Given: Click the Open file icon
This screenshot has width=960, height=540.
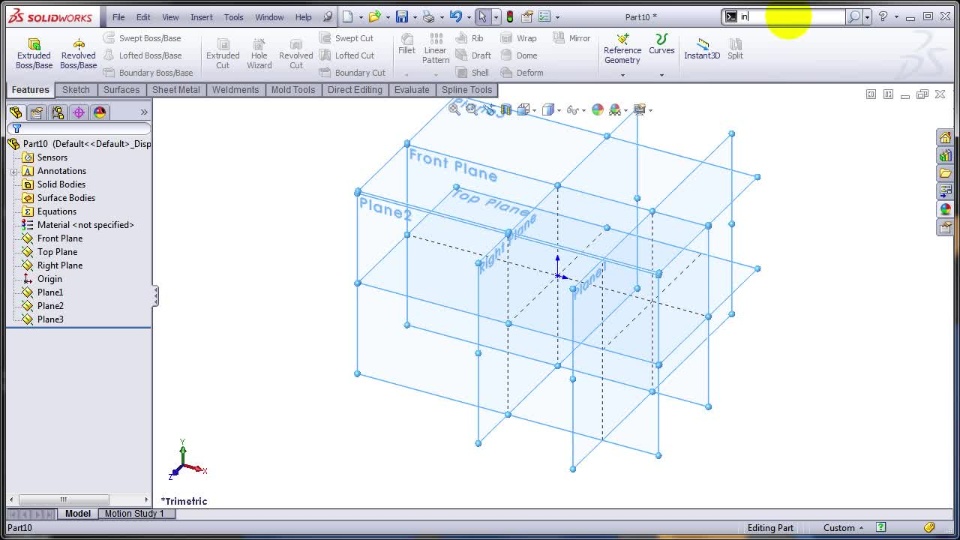Looking at the screenshot, I should click(375, 17).
